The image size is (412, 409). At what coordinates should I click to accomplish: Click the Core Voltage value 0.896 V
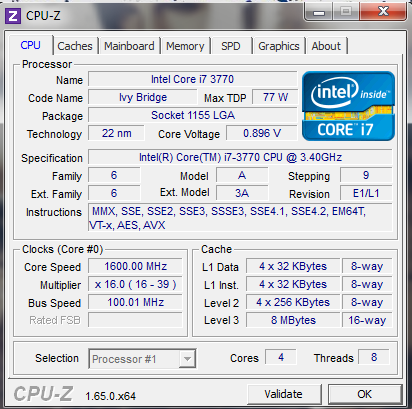tap(262, 133)
